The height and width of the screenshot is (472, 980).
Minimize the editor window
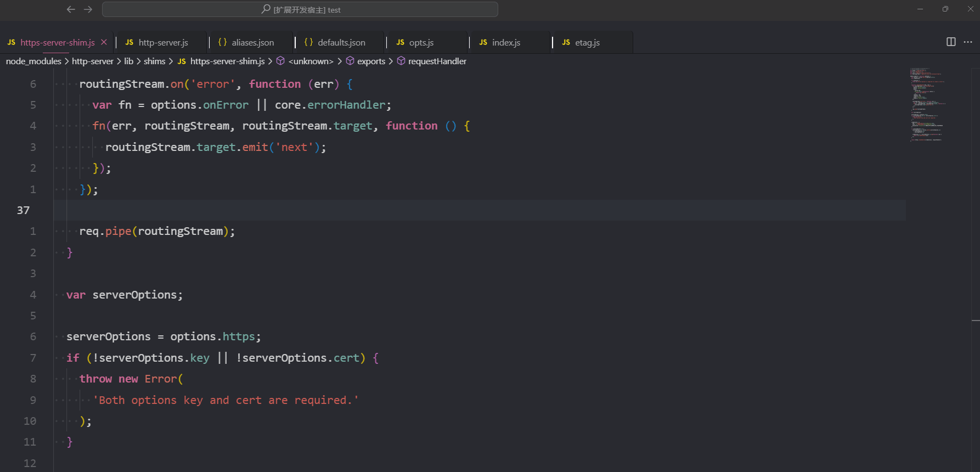920,9
